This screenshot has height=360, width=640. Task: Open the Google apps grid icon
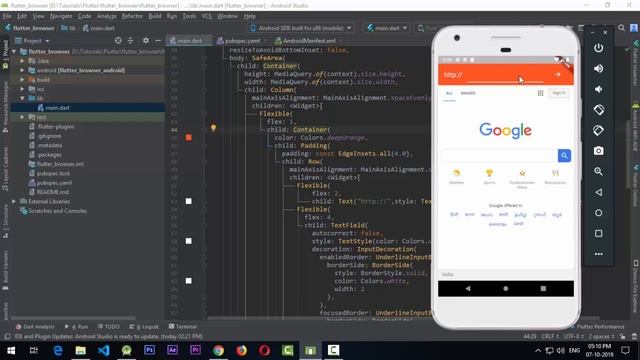(x=540, y=93)
